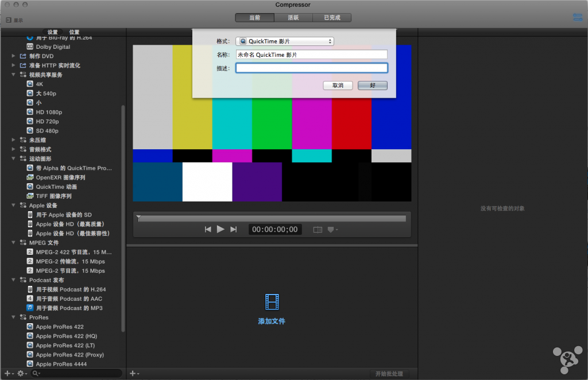
Task: Click the 取消 button in the dialog
Action: point(338,86)
